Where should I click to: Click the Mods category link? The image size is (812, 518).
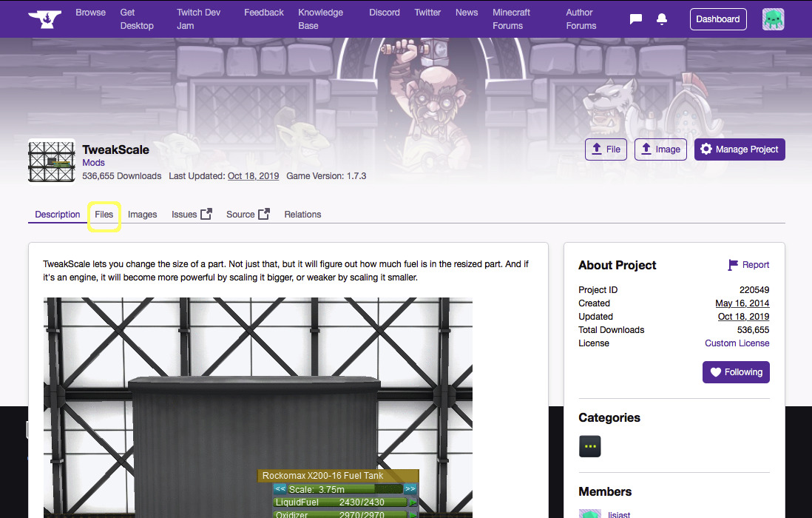[x=93, y=163]
